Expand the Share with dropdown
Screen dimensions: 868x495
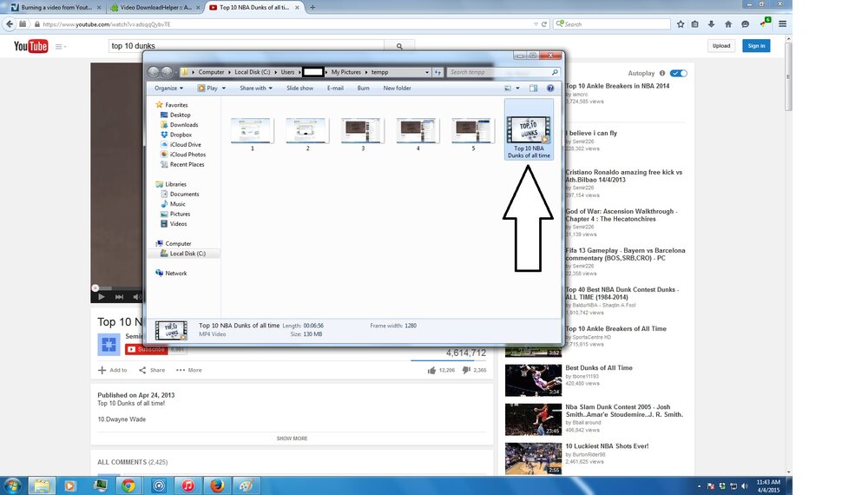click(x=256, y=88)
